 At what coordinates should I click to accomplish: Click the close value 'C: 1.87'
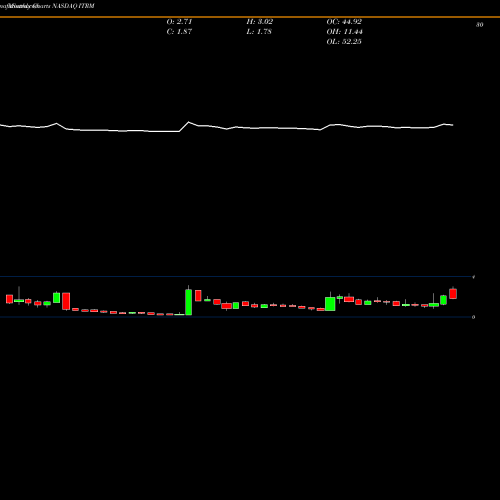click(179, 32)
